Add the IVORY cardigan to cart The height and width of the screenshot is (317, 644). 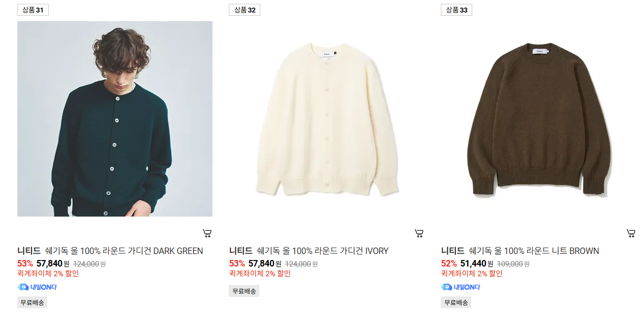click(x=419, y=233)
